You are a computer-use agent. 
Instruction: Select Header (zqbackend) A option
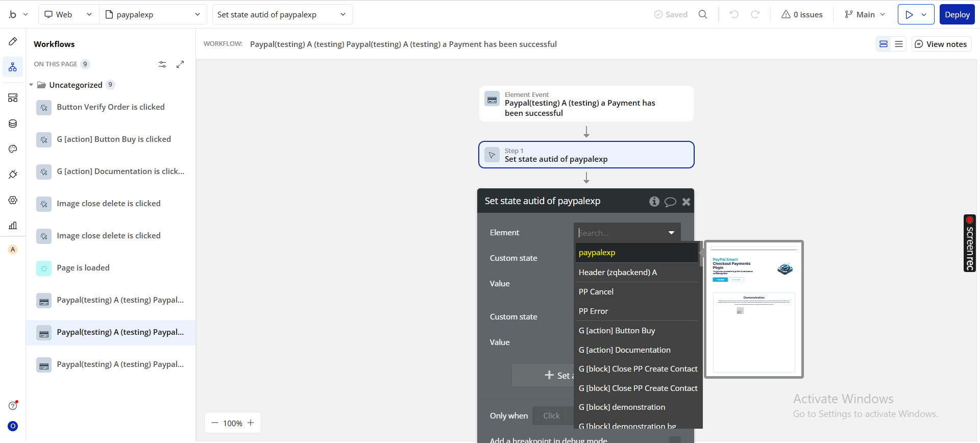point(636,273)
